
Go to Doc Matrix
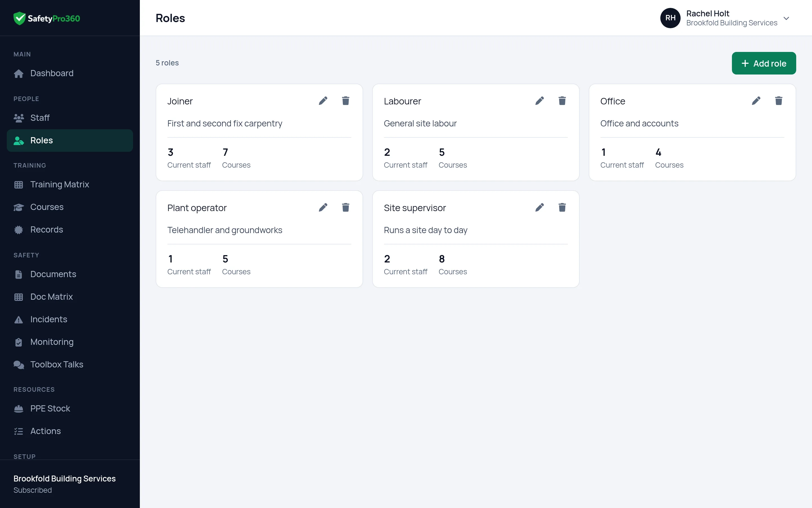pos(70,297)
